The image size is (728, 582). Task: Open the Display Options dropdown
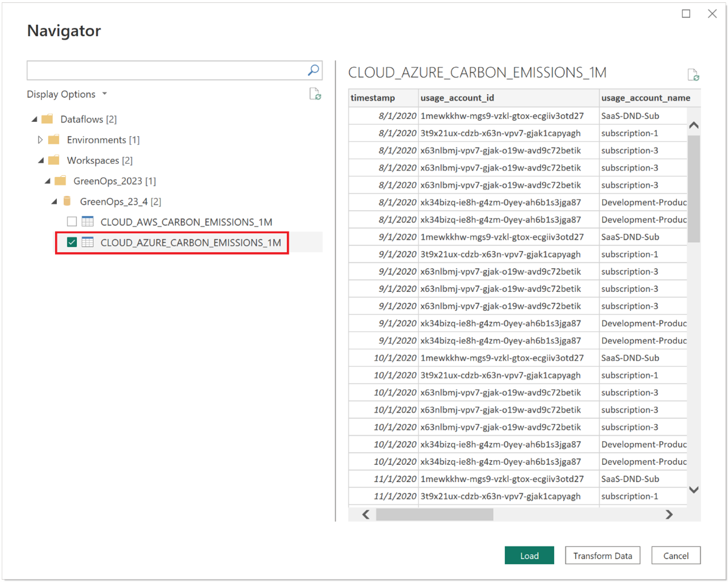pyautogui.click(x=104, y=94)
